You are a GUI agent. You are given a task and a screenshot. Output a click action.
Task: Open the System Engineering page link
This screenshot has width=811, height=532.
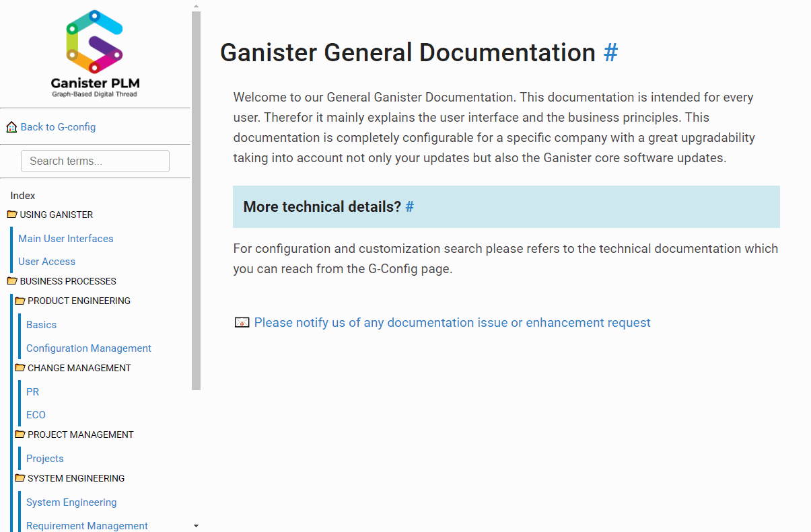71,502
